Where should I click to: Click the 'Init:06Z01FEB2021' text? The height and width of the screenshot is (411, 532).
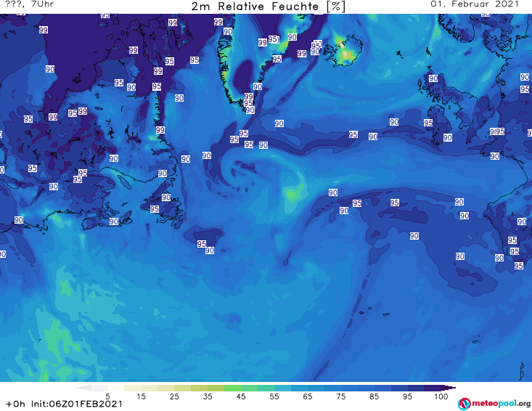(77, 404)
